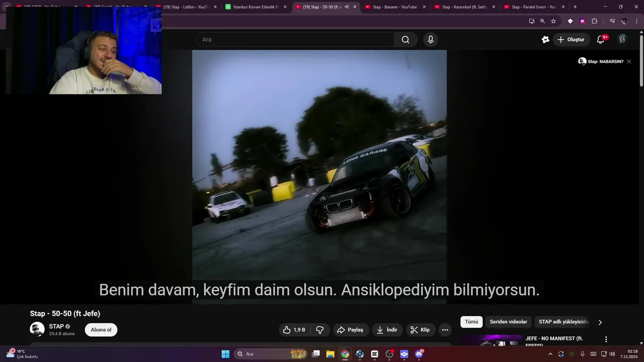Open the weather widget 16°C
This screenshot has height=362, width=644.
click(23, 354)
